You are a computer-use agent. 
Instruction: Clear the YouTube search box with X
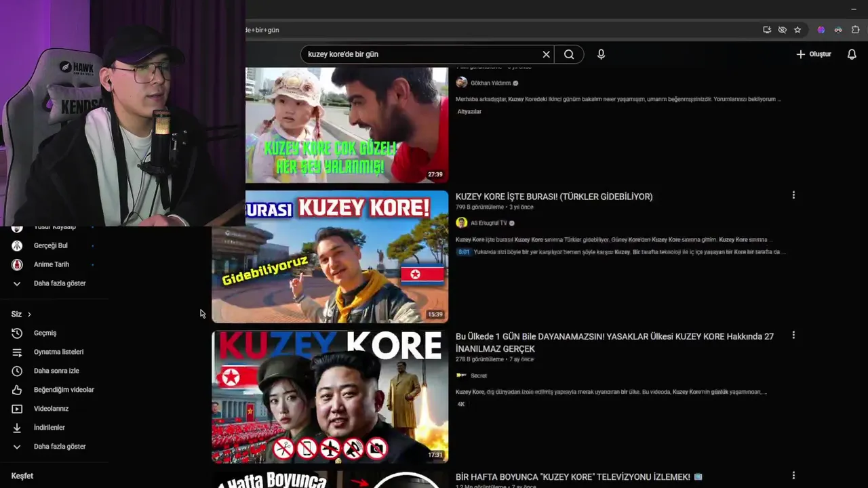pyautogui.click(x=546, y=54)
